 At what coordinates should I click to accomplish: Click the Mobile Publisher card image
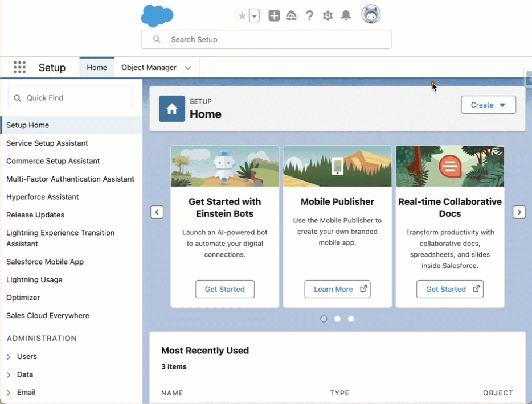337,166
